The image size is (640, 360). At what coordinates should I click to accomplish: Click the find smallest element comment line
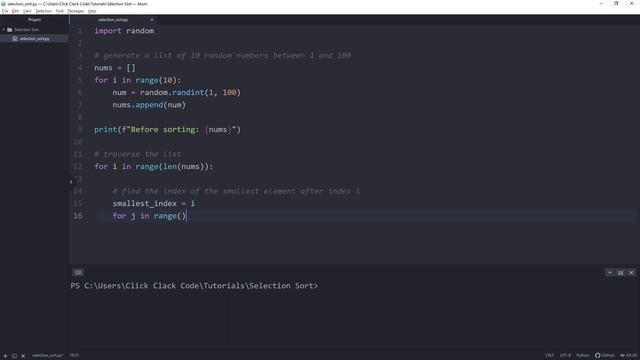(x=236, y=191)
